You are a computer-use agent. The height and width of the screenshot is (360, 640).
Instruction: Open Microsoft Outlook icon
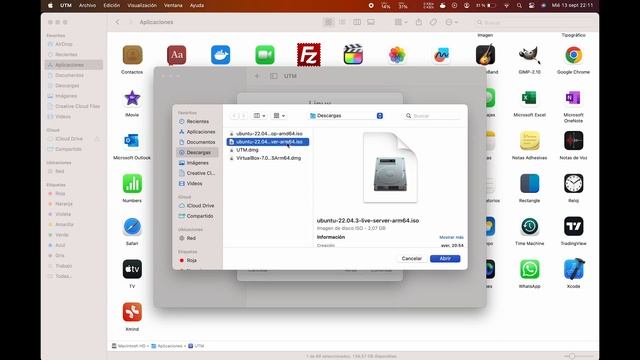coord(132,141)
